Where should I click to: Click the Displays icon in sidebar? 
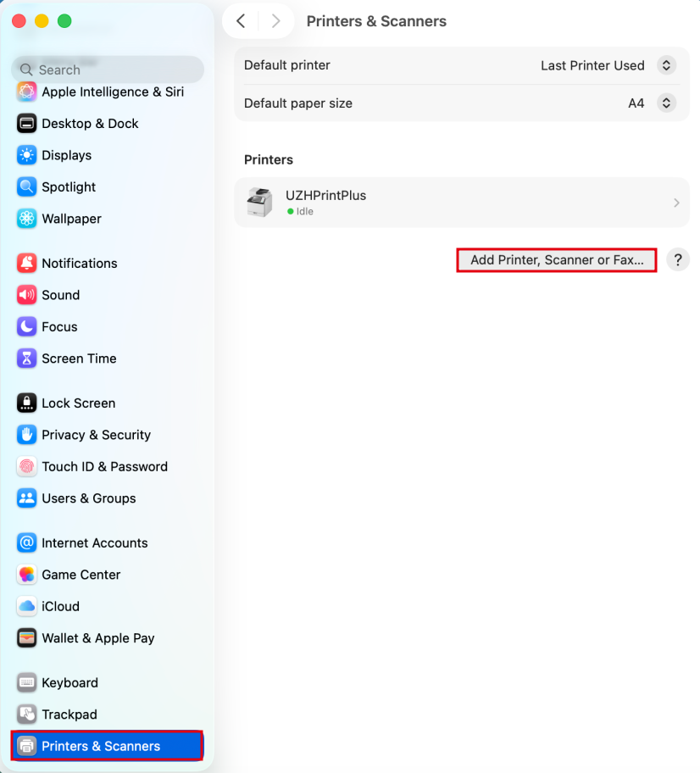(x=27, y=155)
